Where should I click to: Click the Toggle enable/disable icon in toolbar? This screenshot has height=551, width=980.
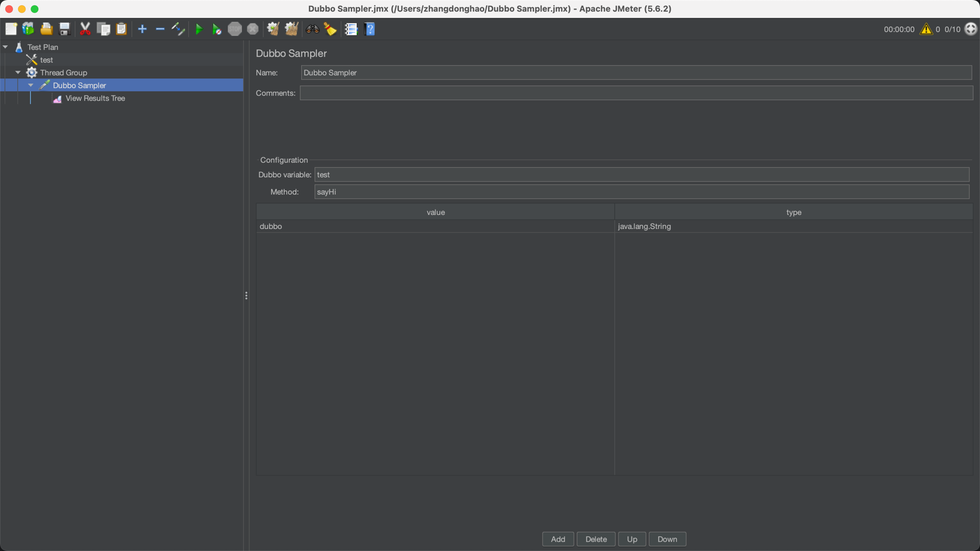179,29
